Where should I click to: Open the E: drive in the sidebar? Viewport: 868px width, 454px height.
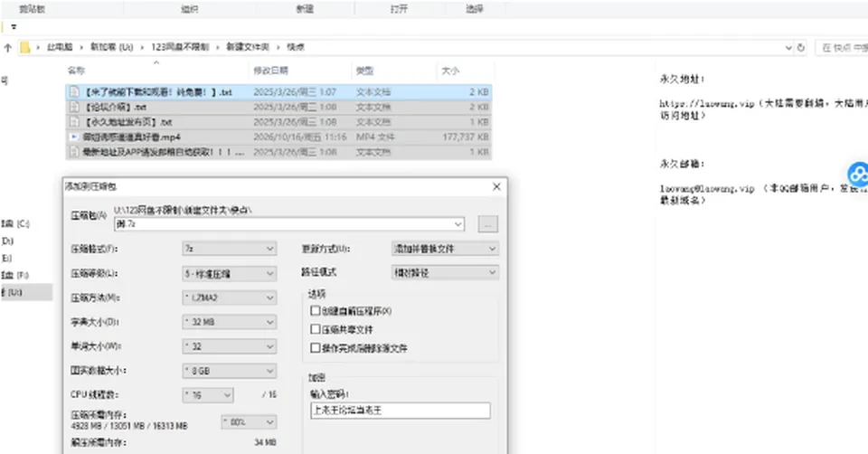pyautogui.click(x=6, y=258)
